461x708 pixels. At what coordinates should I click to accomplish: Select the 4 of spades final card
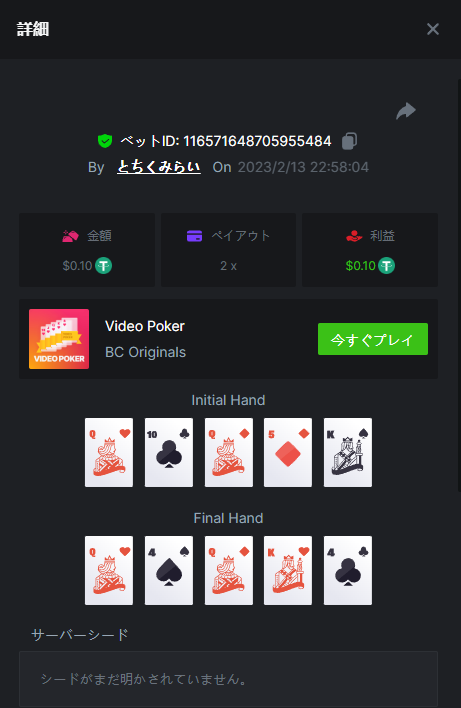[x=169, y=570]
